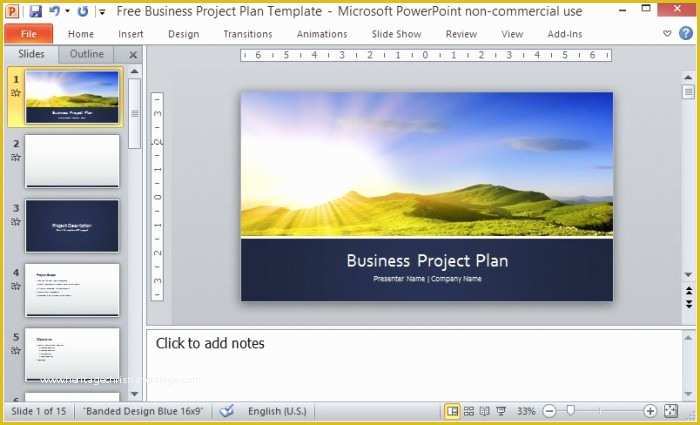The height and width of the screenshot is (425, 700).
Task: Open the Animations ribbon tab
Action: tap(322, 34)
